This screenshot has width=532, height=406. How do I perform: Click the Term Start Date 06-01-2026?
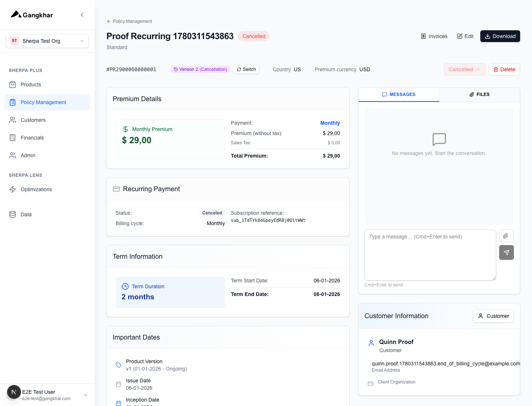[x=327, y=281]
